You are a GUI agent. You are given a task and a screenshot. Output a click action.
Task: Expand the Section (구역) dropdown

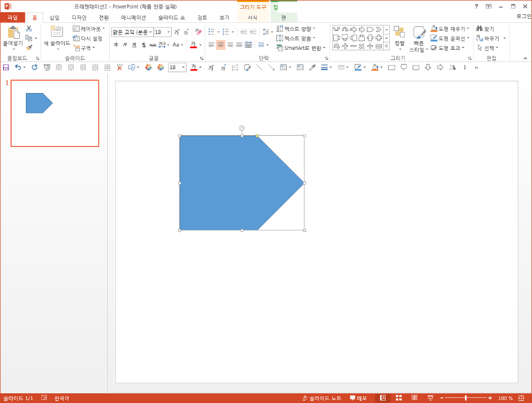point(84,48)
